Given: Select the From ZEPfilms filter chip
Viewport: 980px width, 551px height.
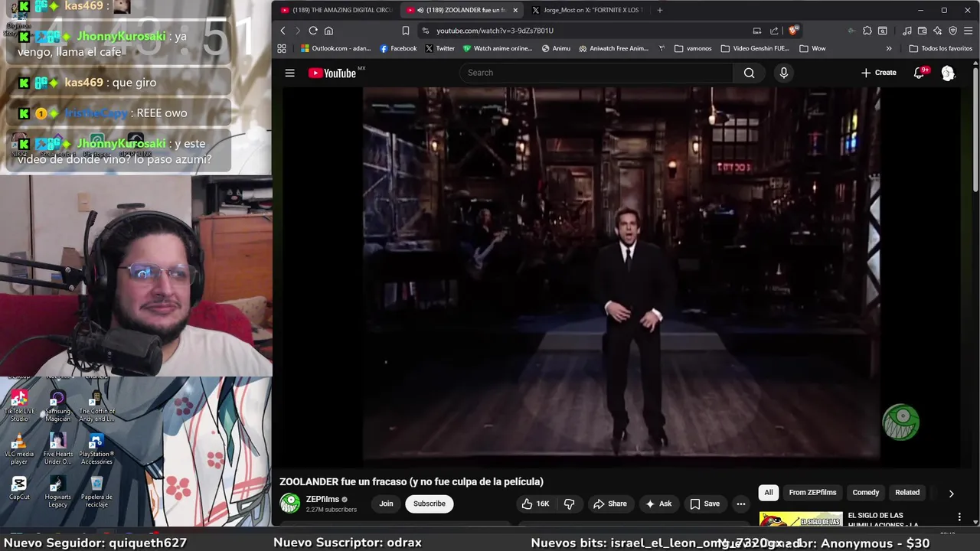Looking at the screenshot, I should point(812,493).
